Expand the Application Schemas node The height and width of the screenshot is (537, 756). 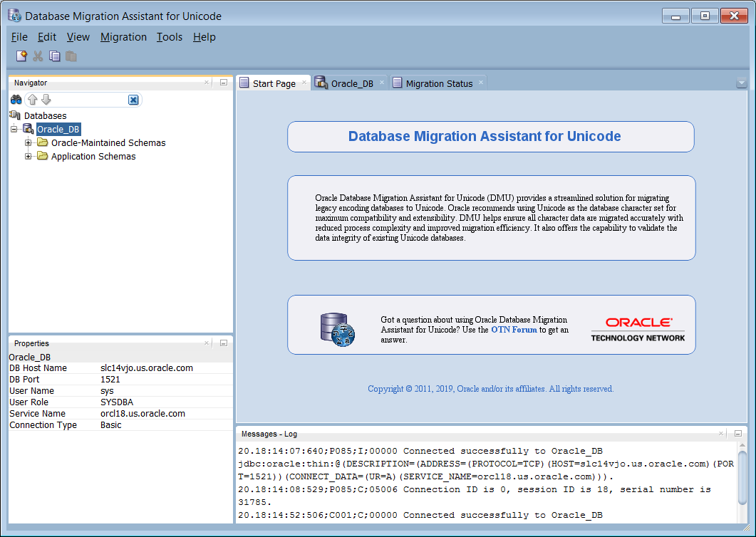pyautogui.click(x=28, y=156)
